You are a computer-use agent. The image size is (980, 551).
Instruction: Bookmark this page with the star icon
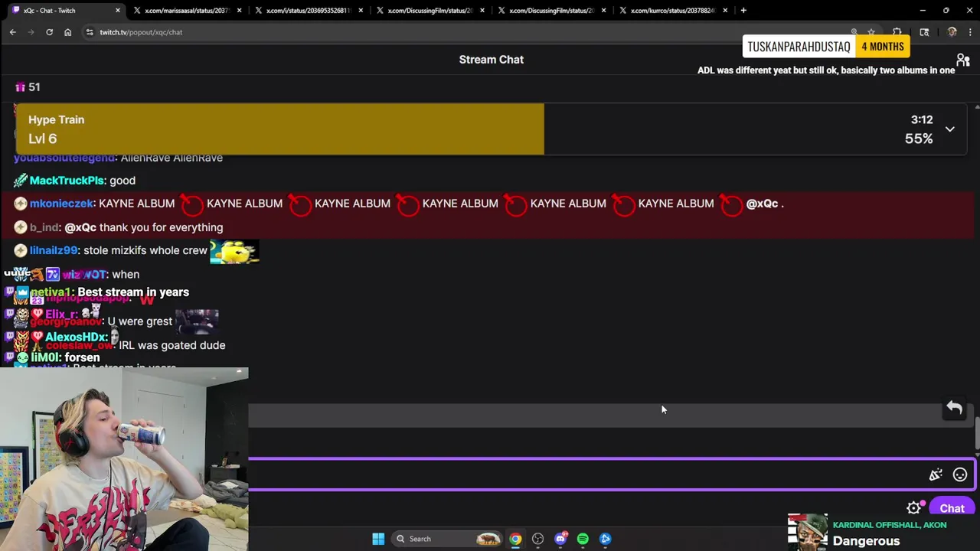pyautogui.click(x=871, y=32)
